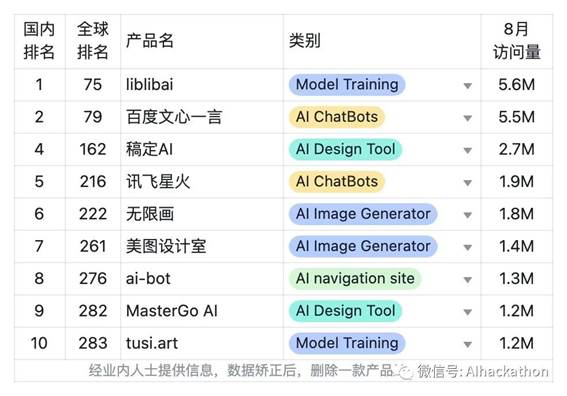The width and height of the screenshot is (567, 396).
Task: Open category dropdown arrow for 稿定AI row
Action: tap(468, 150)
